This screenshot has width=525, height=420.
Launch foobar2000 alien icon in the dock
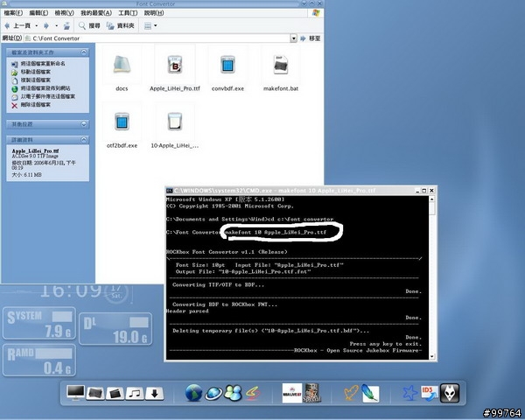[x=450, y=393]
